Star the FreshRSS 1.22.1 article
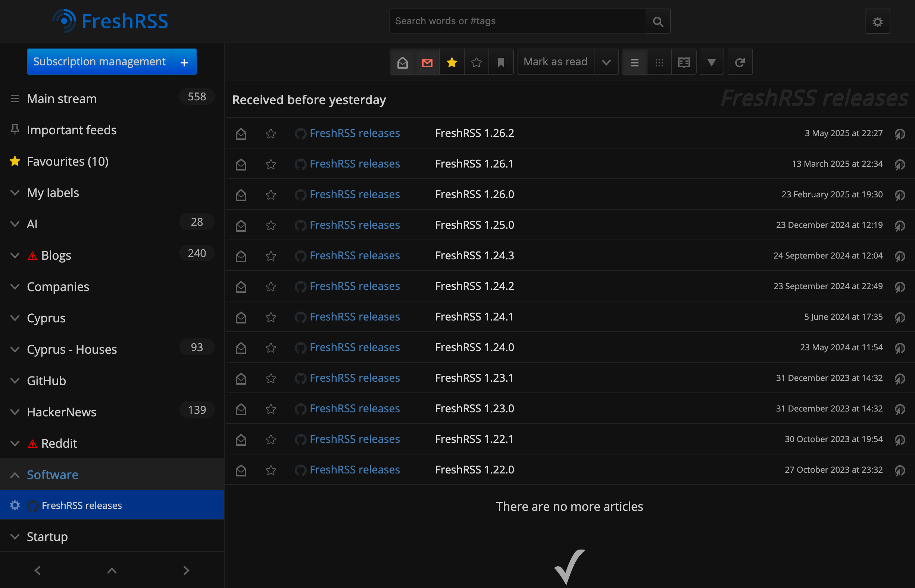The image size is (915, 588). point(271,440)
